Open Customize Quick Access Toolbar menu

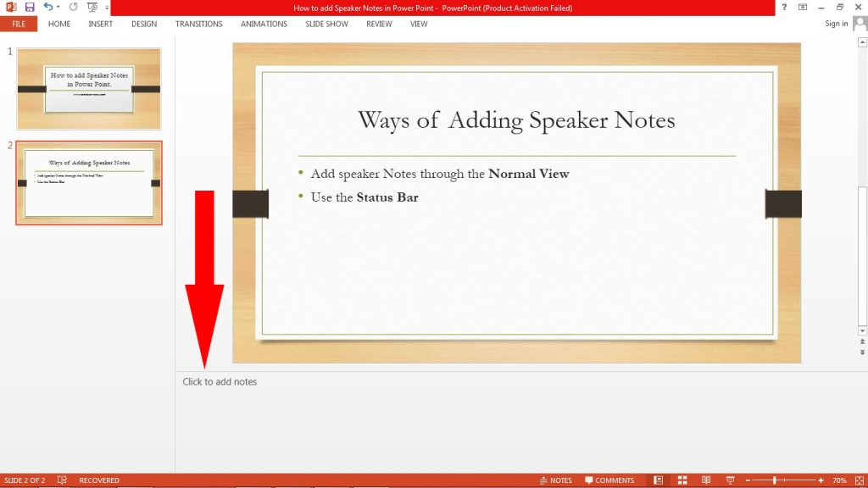105,7
